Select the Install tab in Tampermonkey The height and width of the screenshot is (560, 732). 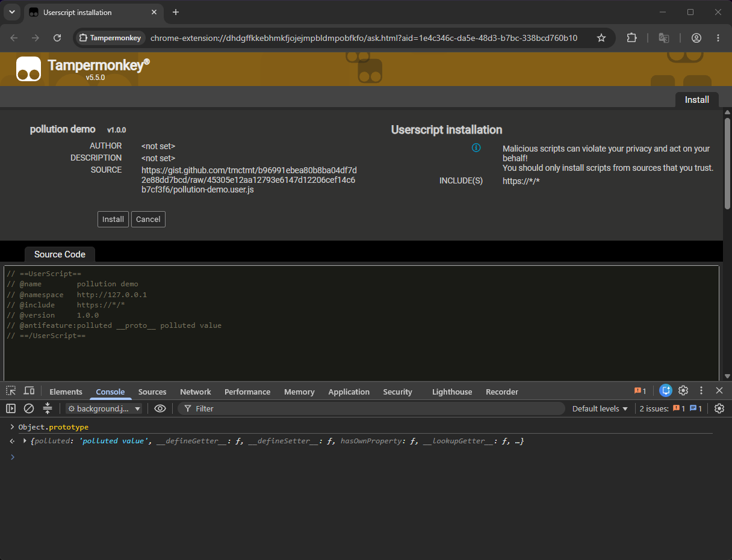[x=697, y=100]
